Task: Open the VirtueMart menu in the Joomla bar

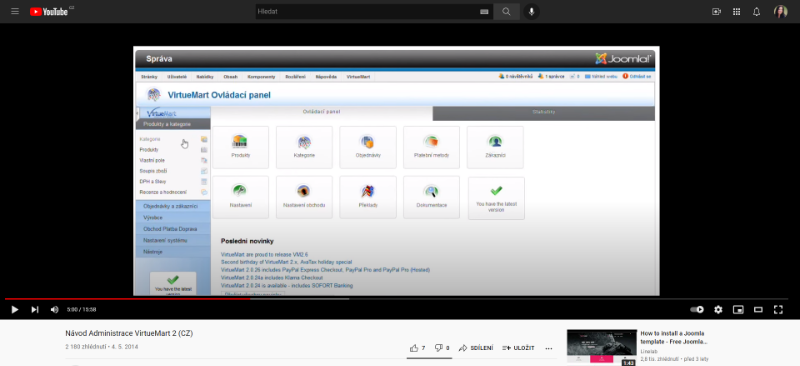Action: click(x=359, y=77)
